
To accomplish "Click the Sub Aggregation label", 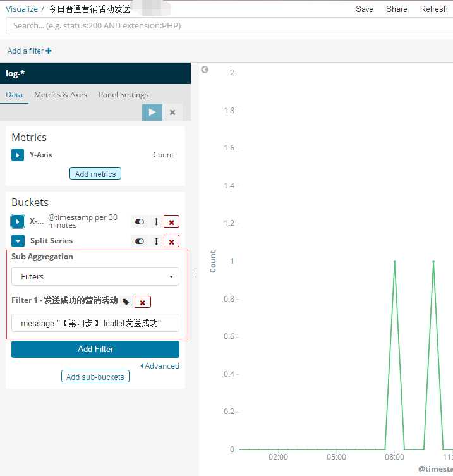I will click(42, 257).
